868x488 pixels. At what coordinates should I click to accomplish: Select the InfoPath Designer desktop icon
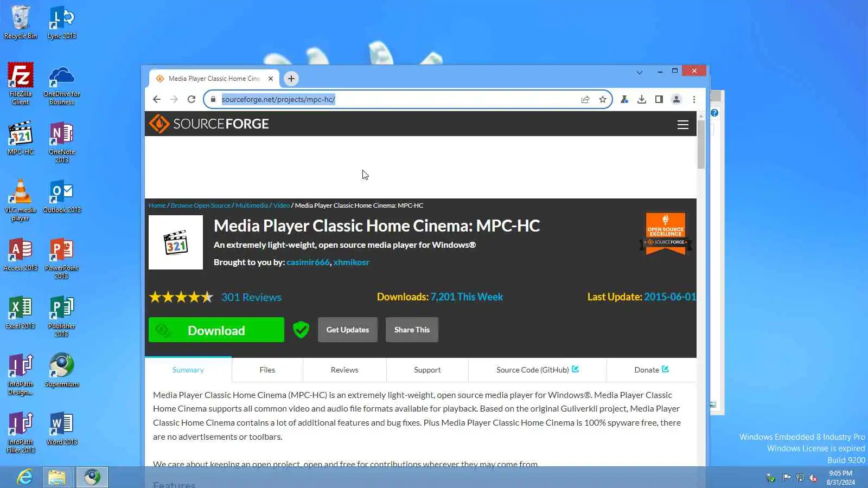(21, 374)
